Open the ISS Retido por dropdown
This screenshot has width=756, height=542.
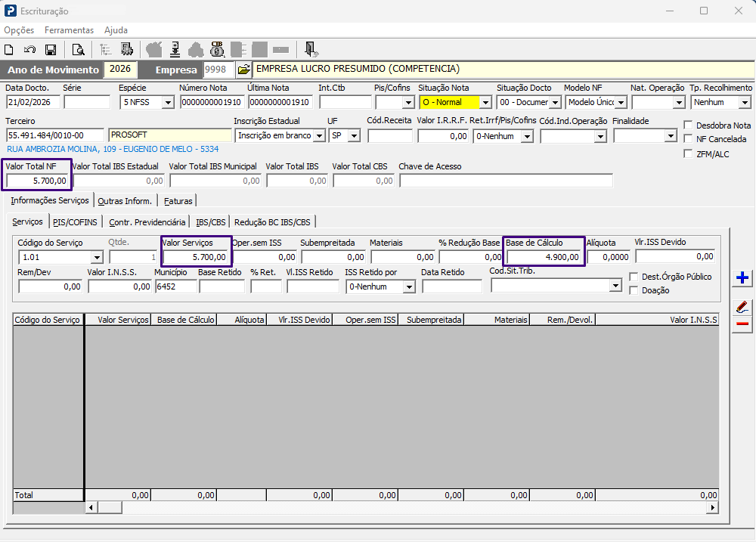tap(409, 287)
